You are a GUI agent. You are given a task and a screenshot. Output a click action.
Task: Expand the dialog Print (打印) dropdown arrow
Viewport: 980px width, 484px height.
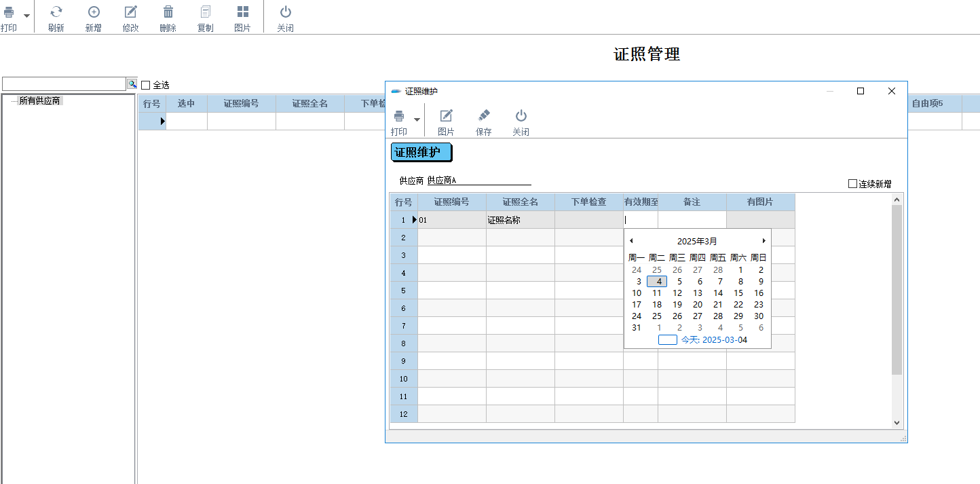417,119
